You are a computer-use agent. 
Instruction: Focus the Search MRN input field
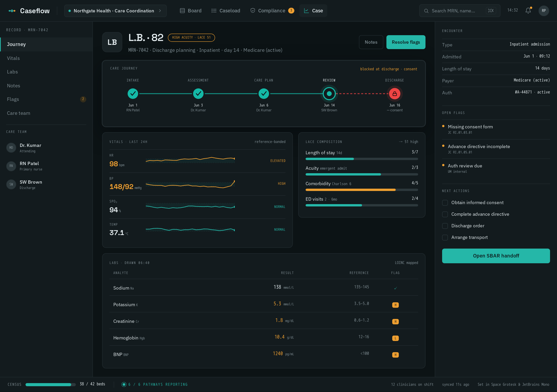click(x=460, y=11)
